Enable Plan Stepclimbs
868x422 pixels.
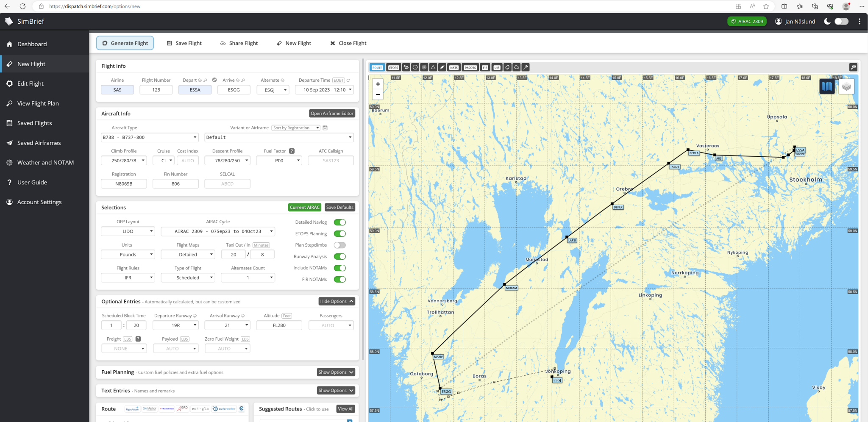(339, 245)
